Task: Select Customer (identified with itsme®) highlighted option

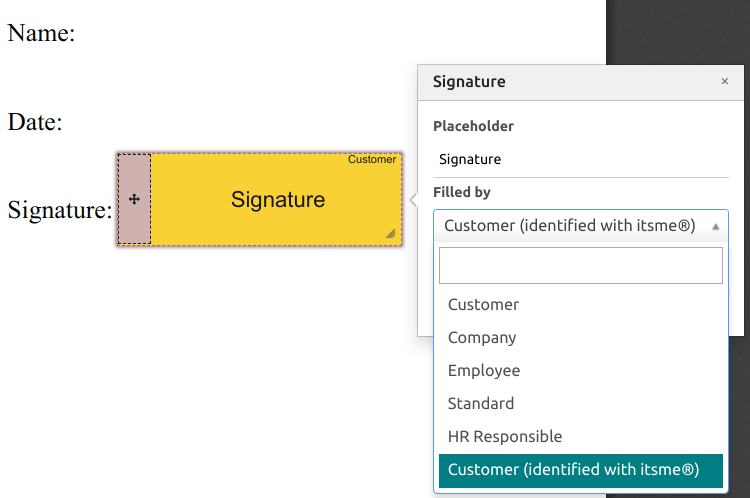Action: click(573, 469)
